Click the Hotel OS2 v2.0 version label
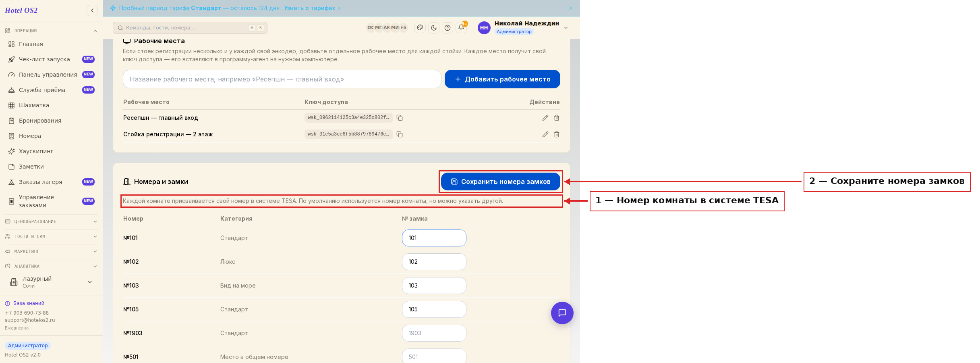This screenshot has width=980, height=363. point(23,355)
